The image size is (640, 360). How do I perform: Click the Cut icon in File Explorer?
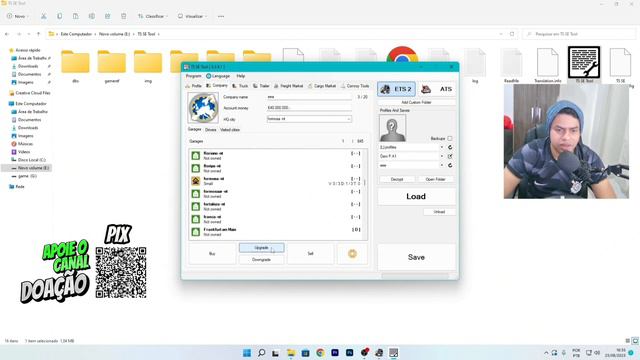tap(43, 16)
